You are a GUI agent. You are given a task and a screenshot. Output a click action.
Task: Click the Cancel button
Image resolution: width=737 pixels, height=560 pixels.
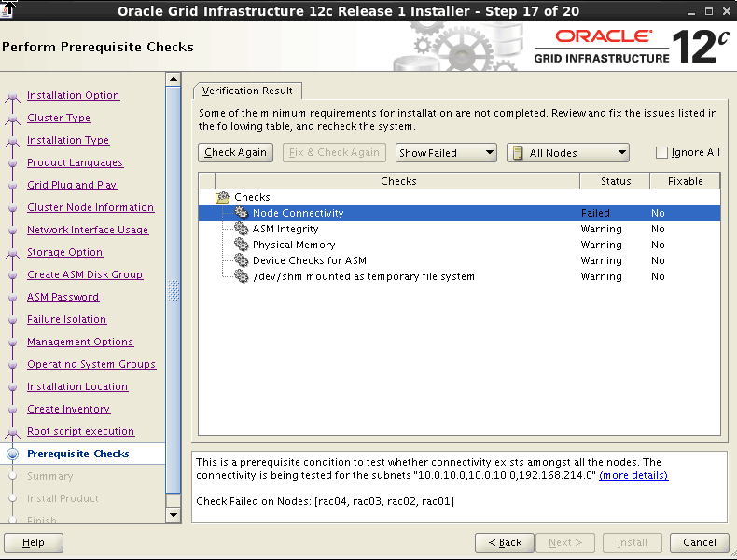700,542
